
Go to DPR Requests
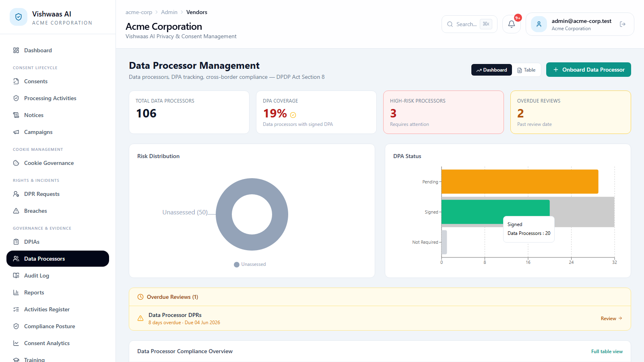click(58, 194)
